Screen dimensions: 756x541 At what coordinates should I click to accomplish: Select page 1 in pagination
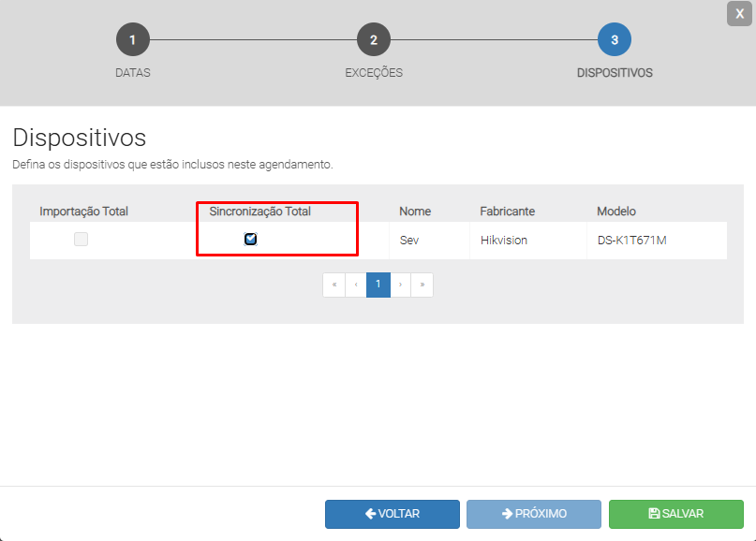(x=378, y=285)
